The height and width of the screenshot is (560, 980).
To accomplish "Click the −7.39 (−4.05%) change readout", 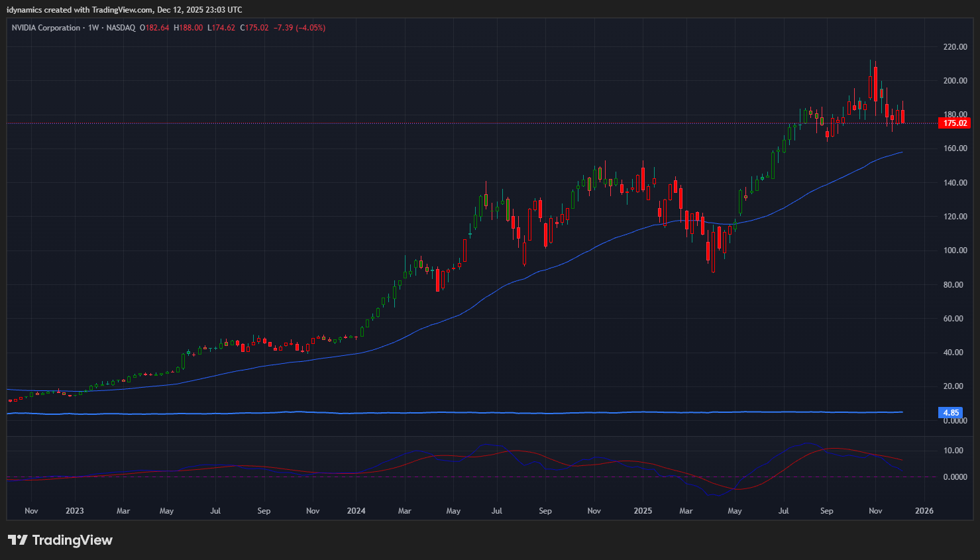I will point(299,28).
